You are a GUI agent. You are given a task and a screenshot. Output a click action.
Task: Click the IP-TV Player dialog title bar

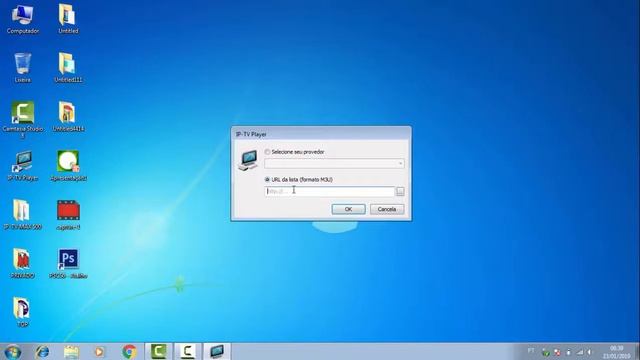[321, 134]
